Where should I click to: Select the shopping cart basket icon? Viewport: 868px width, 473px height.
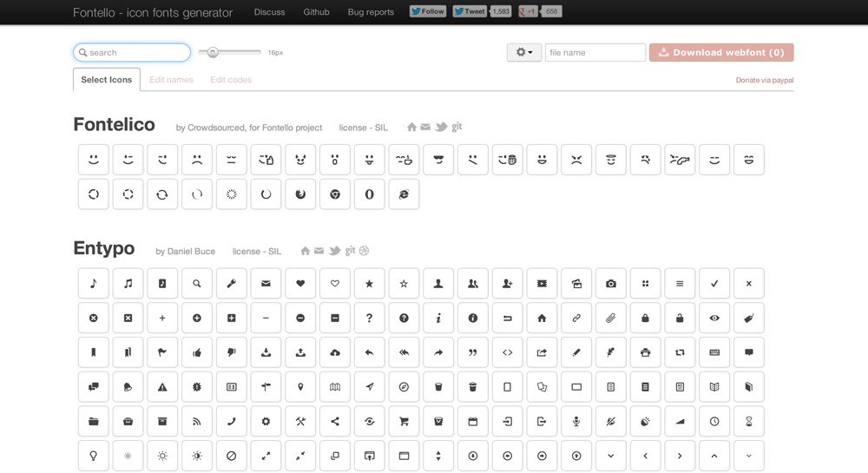pos(404,422)
